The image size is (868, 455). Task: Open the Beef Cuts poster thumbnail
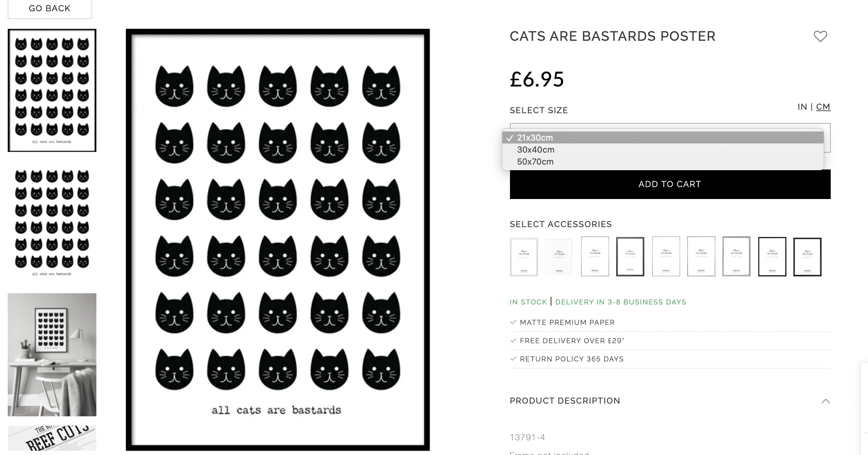pyautogui.click(x=52, y=438)
